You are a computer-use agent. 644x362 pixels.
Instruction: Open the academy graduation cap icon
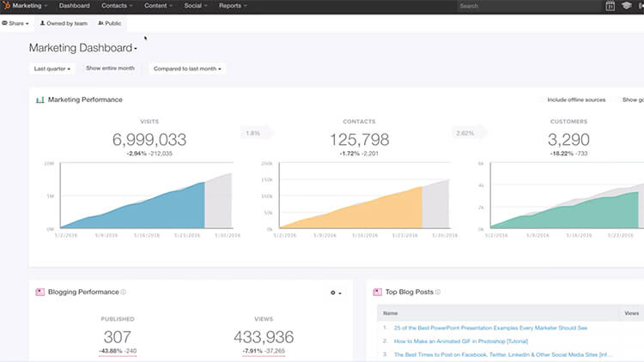626,6
